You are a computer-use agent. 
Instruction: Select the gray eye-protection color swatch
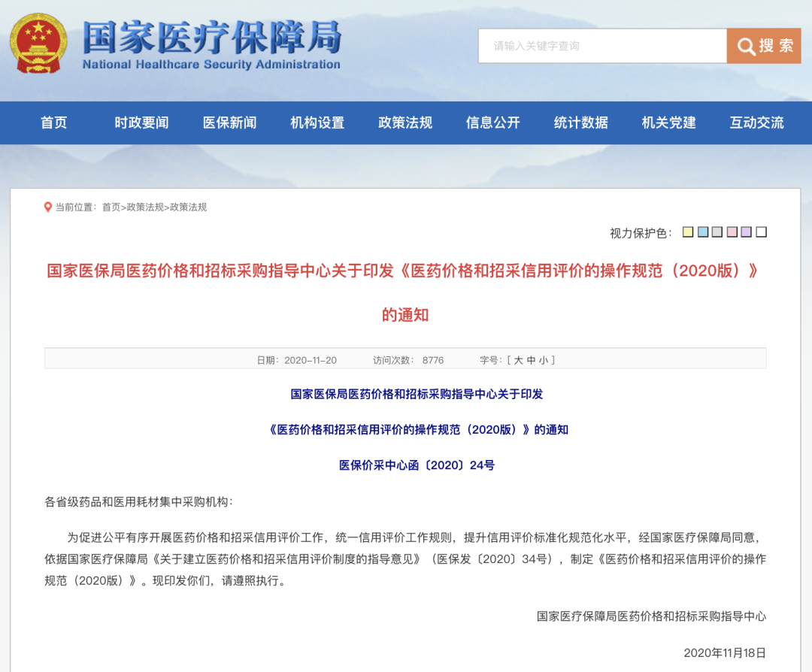coord(717,232)
